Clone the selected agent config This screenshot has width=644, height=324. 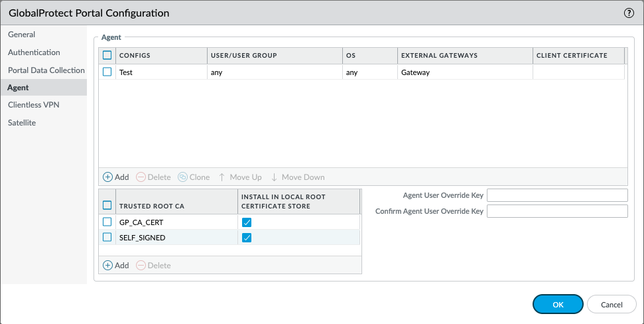coord(194,177)
